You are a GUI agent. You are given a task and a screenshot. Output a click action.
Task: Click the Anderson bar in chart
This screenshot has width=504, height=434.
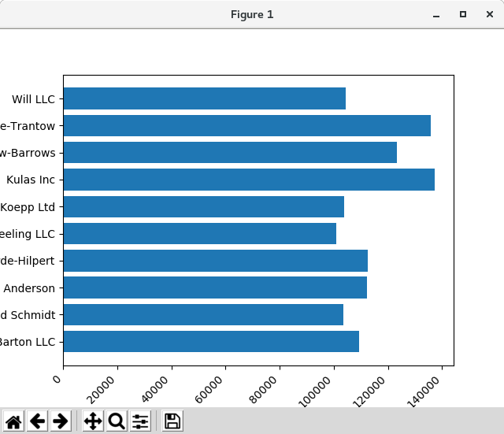coord(214,287)
